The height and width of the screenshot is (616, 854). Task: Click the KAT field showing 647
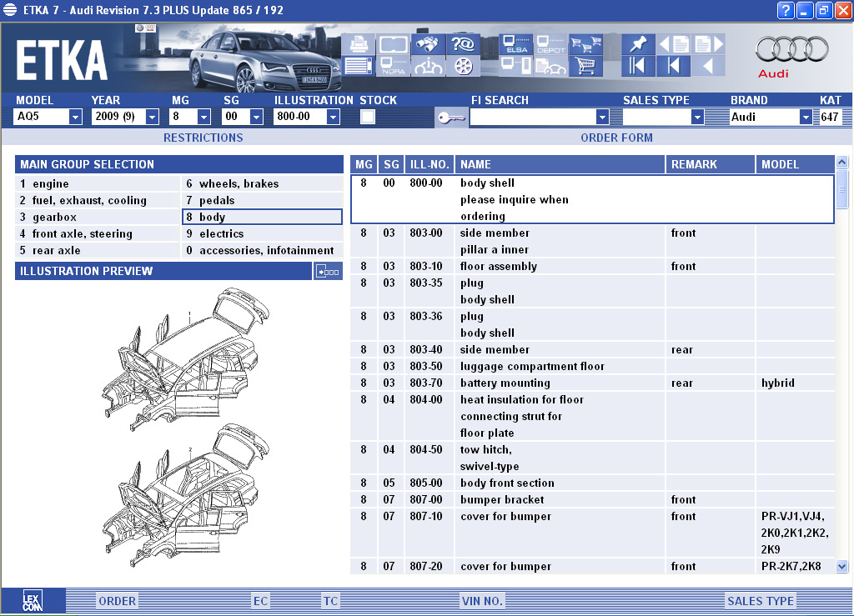pos(830,117)
